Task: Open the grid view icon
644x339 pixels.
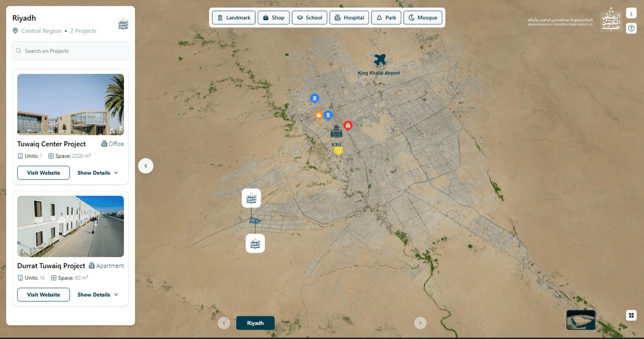Action: (631, 315)
